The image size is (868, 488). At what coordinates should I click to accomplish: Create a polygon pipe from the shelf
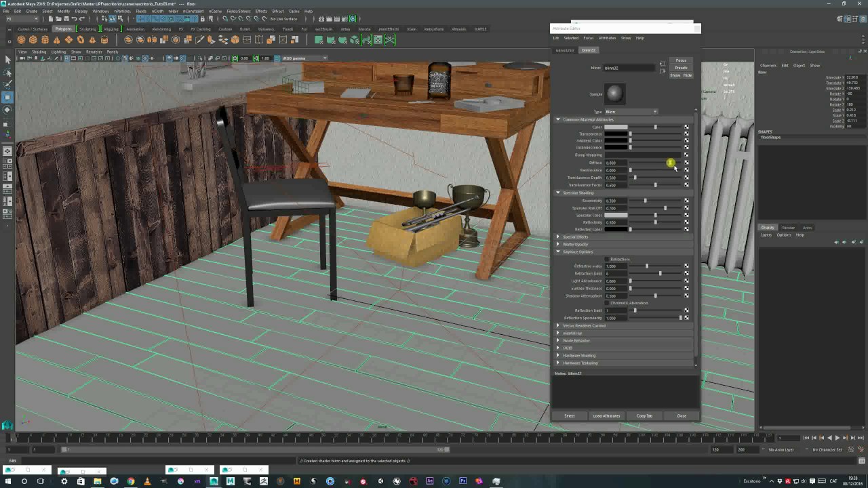(104, 40)
